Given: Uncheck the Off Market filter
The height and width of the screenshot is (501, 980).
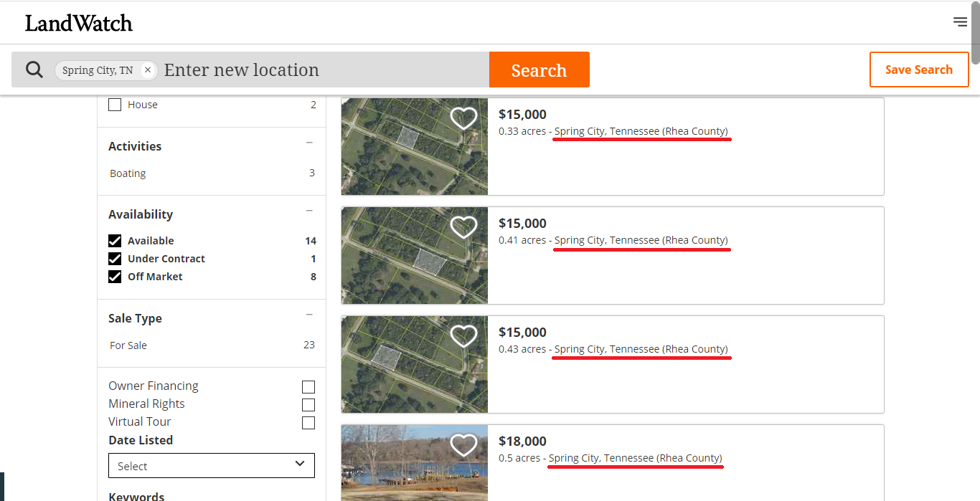Looking at the screenshot, I should tap(115, 276).
